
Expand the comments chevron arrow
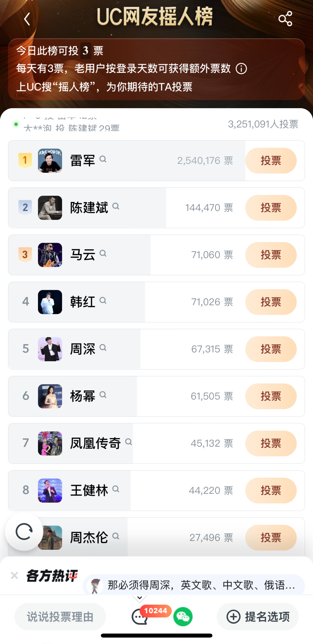pyautogui.click(x=139, y=598)
